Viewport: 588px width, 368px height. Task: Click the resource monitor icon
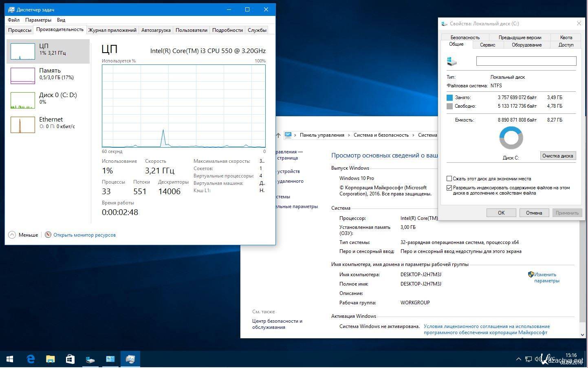pos(48,235)
